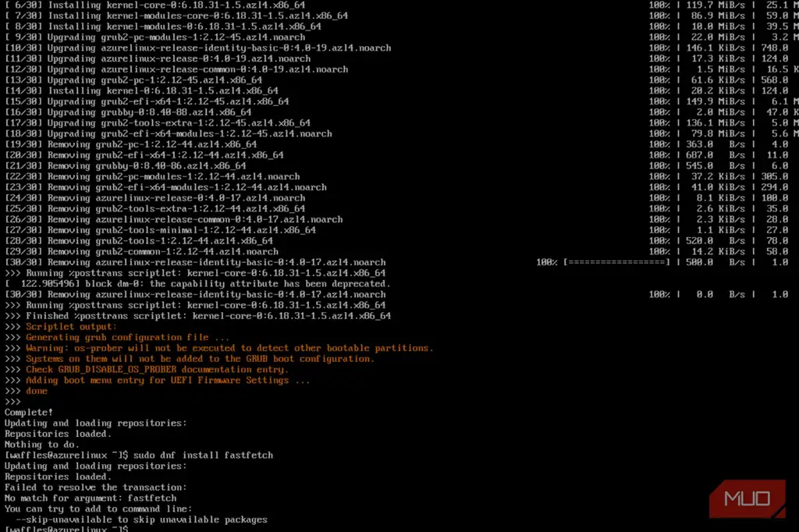Click 'No match for argument: fastfetch' line
This screenshot has height=532, width=799.
click(x=91, y=498)
